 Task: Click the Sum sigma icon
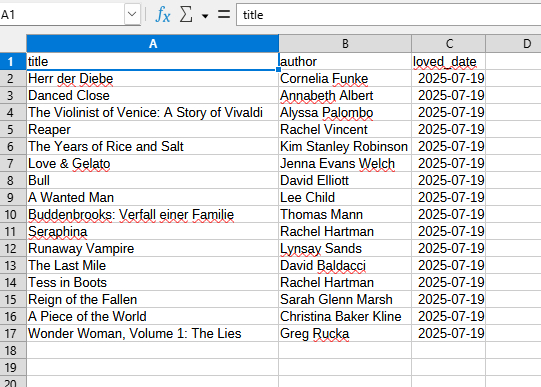186,15
